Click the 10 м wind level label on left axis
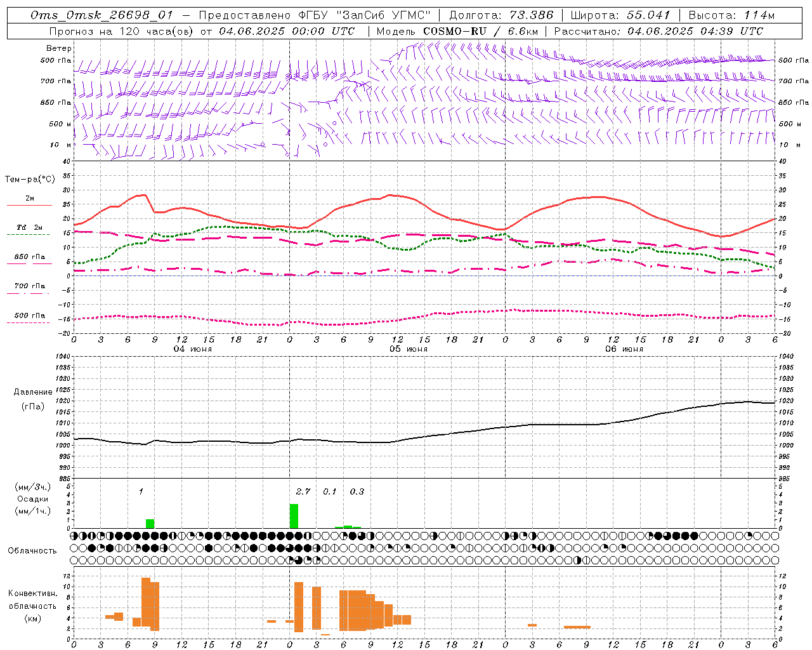This screenshot has height=650, width=812. click(x=62, y=145)
